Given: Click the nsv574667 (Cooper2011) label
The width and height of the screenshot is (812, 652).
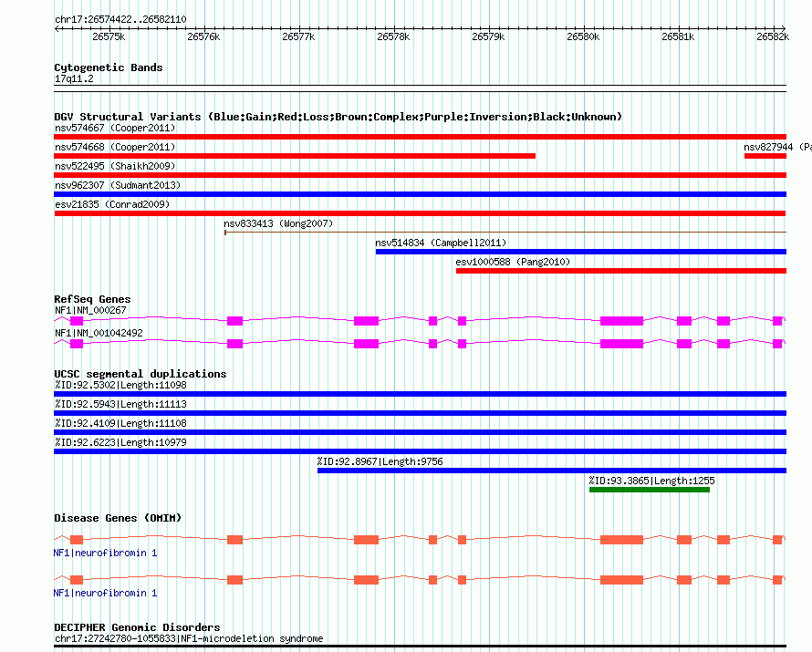Looking at the screenshot, I should click(x=115, y=128).
